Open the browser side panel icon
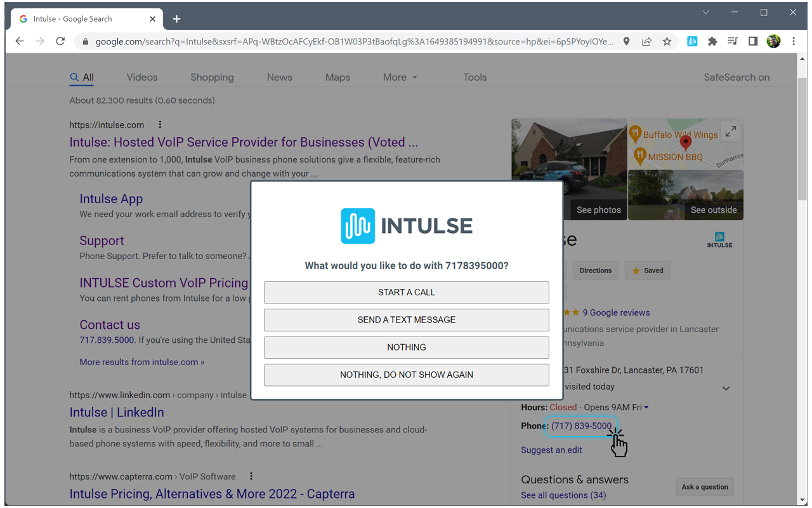This screenshot has width=812, height=508. tap(753, 41)
